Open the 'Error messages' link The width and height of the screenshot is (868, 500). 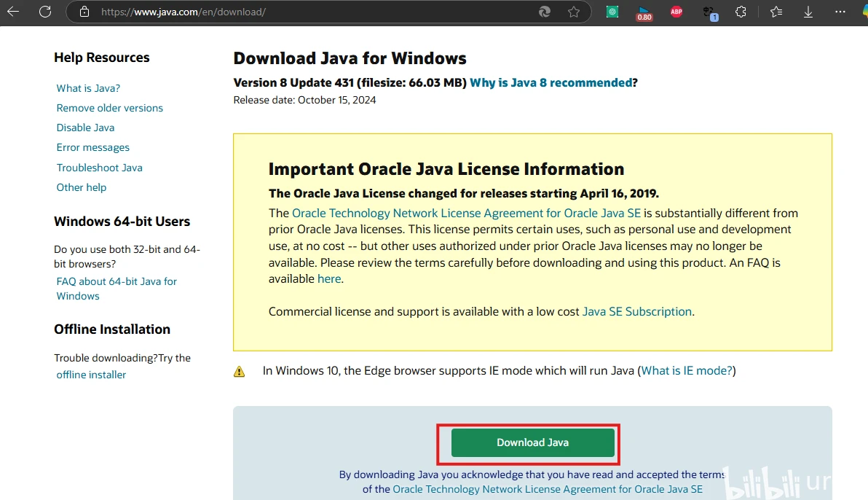pyautogui.click(x=93, y=147)
